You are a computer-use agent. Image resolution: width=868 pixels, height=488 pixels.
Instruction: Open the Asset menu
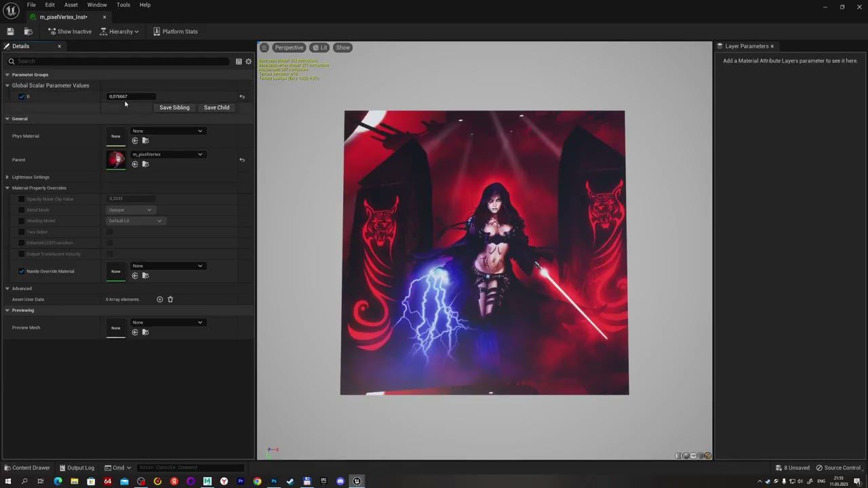[71, 5]
